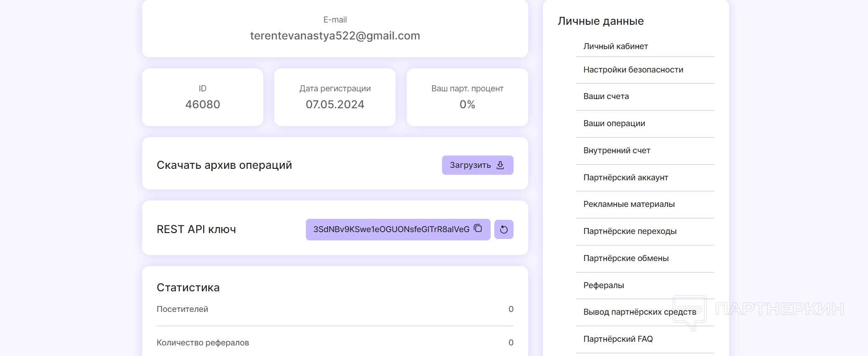Click the REST API key string
Viewport: 868px width, 356px height.
391,229
